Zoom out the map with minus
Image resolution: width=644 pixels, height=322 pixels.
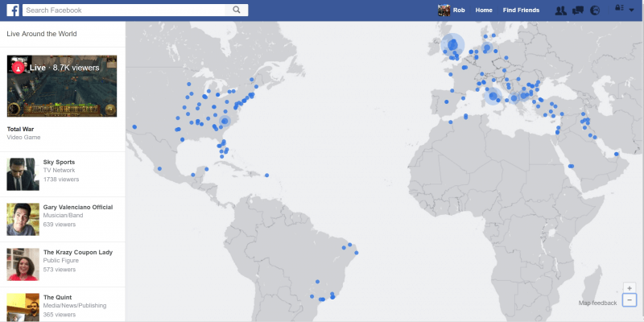[630, 300]
